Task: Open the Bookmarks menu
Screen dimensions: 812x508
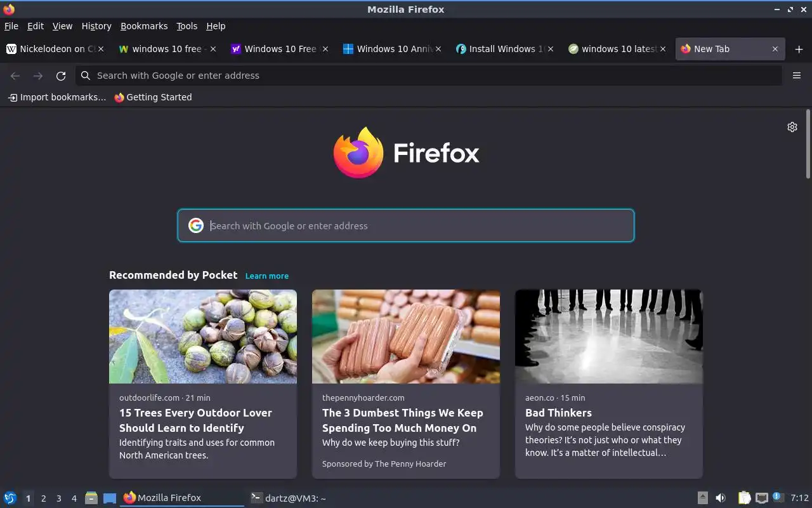Action: click(144, 26)
